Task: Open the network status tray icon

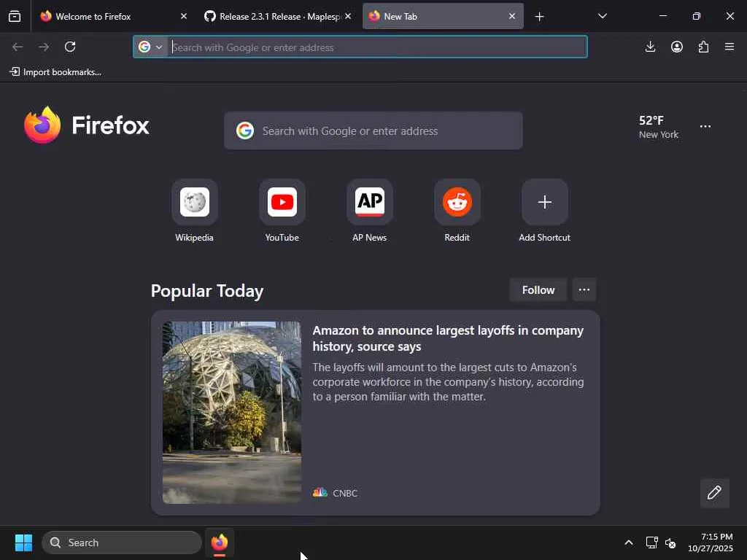Action: [651, 542]
